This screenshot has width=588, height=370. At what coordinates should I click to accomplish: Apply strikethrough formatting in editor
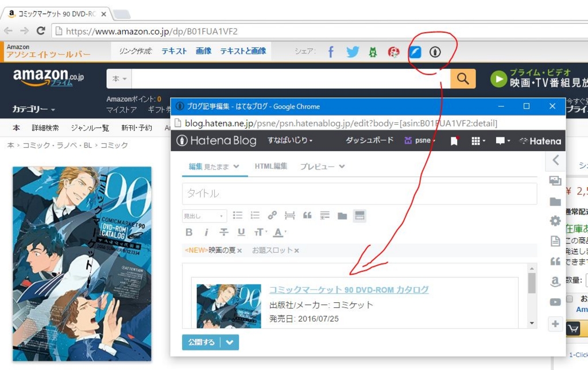point(223,232)
